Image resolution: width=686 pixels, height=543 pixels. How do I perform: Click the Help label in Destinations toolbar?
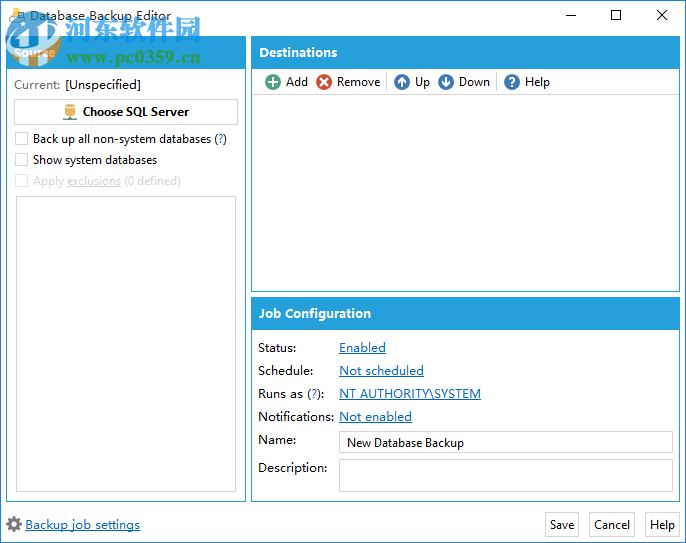537,82
